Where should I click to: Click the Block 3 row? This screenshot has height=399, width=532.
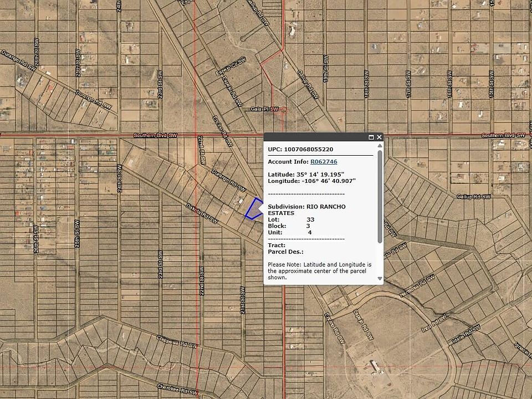tap(289, 226)
